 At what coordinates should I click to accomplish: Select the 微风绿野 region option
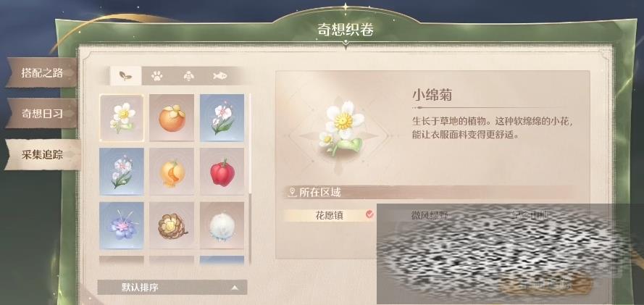coord(430,214)
